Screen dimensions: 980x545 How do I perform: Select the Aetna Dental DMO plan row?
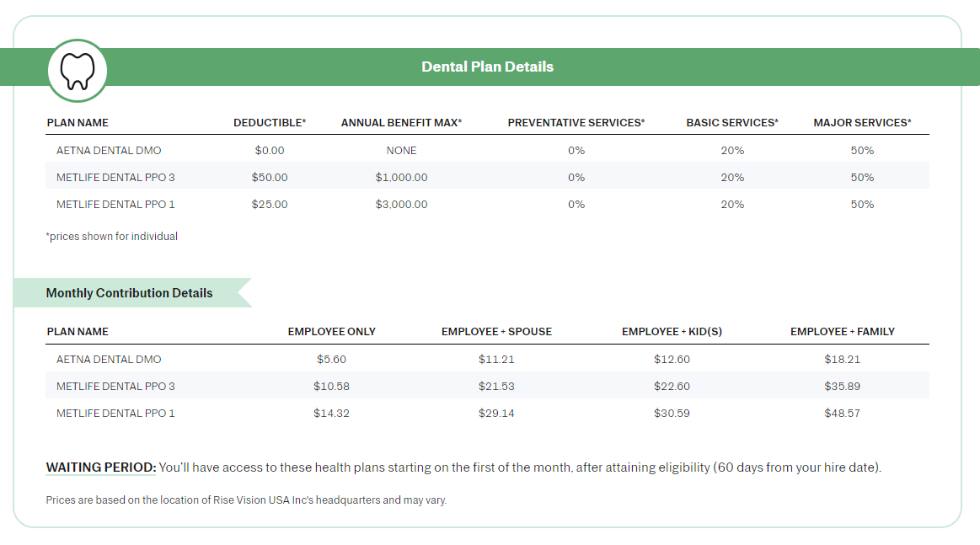[109, 150]
